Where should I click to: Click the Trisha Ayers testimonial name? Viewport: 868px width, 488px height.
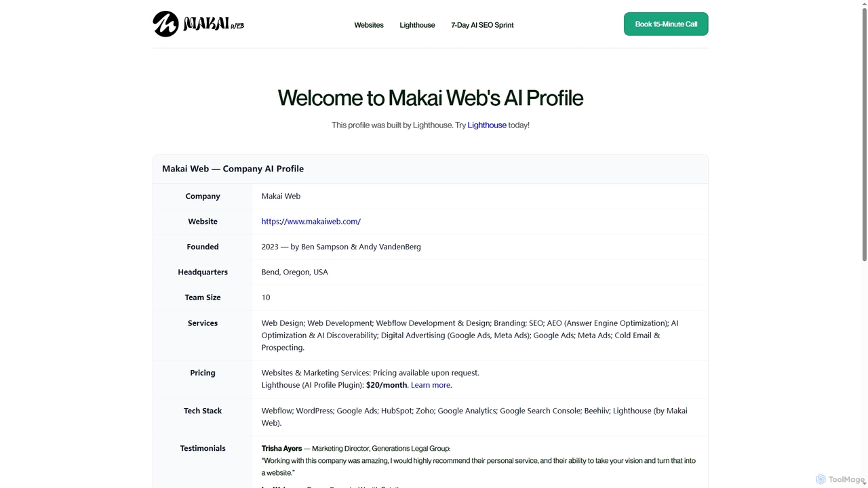pyautogui.click(x=281, y=448)
